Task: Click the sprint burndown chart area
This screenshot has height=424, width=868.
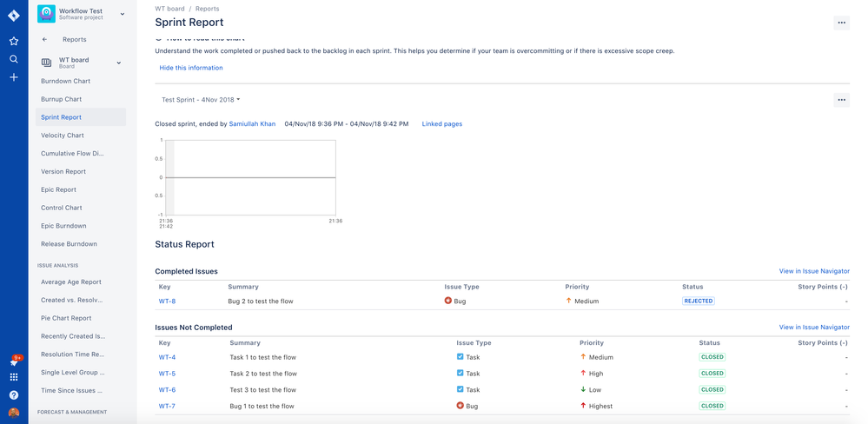Action: coord(251,177)
